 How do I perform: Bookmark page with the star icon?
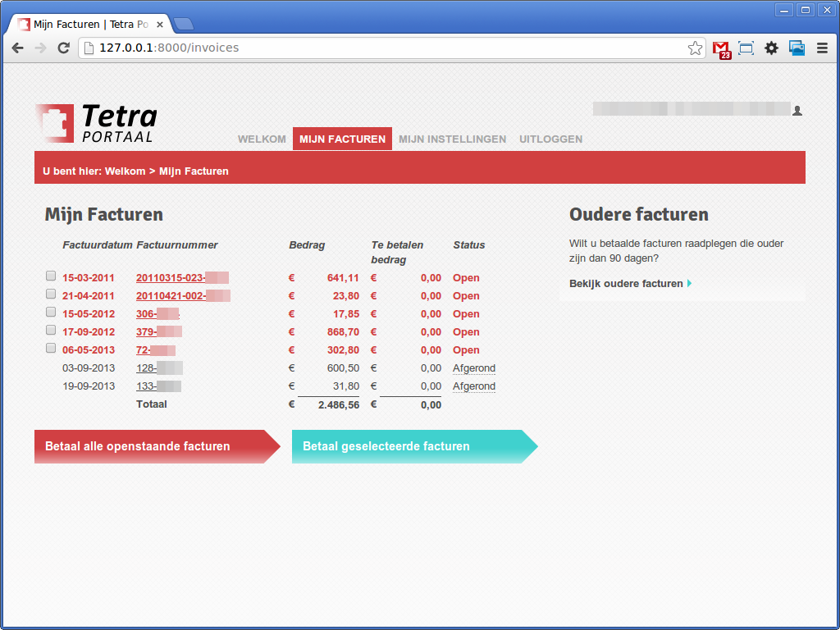[695, 48]
